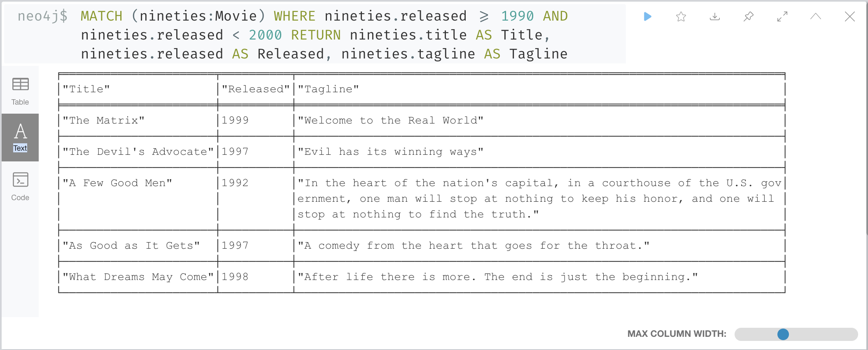Click the "Tagline" column header
This screenshot has height=350, width=868.
coord(328,89)
